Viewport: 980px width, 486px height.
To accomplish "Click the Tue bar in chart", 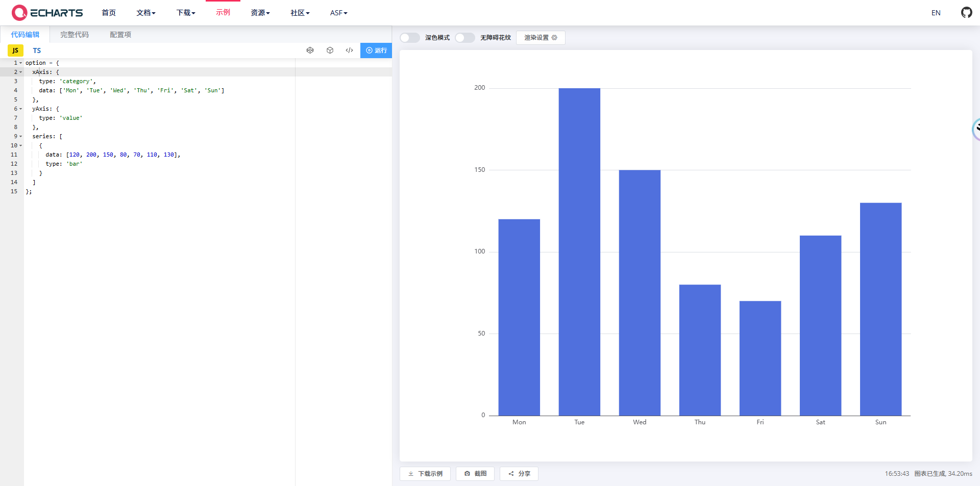I will 579,252.
